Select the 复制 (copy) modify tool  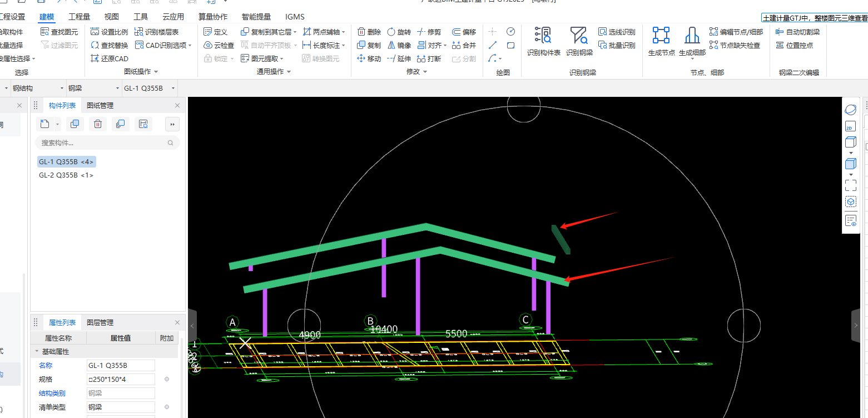coord(369,45)
